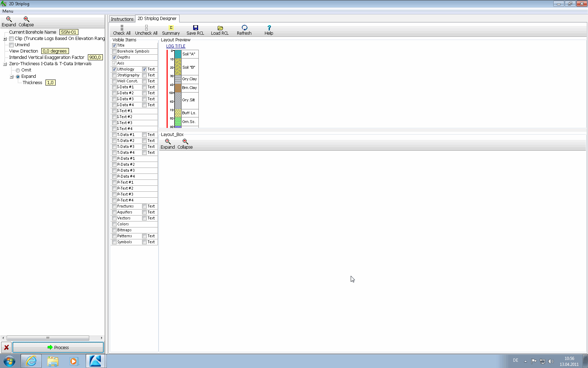The height and width of the screenshot is (368, 588).
Task: Click the Action Center flag tray icon
Action: click(534, 361)
